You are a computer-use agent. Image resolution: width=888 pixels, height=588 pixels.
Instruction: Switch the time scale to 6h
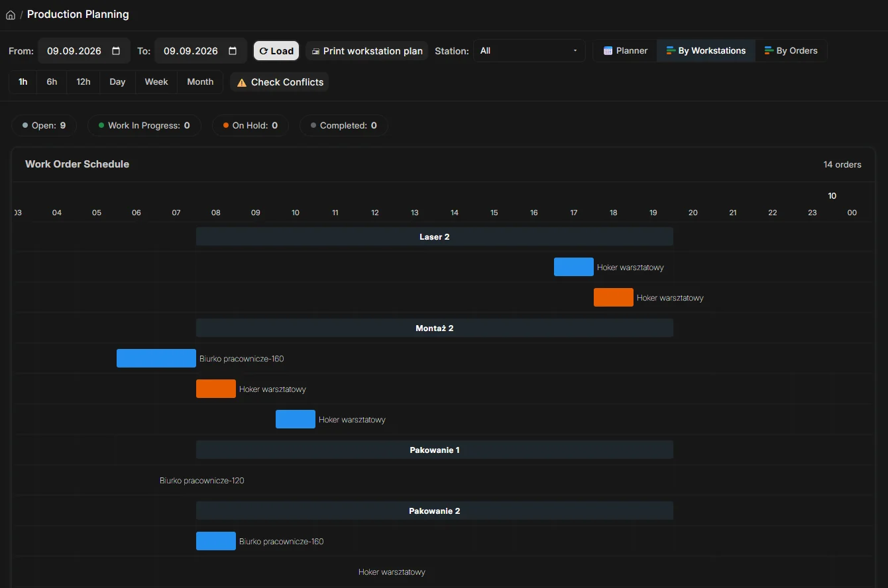[52, 82]
